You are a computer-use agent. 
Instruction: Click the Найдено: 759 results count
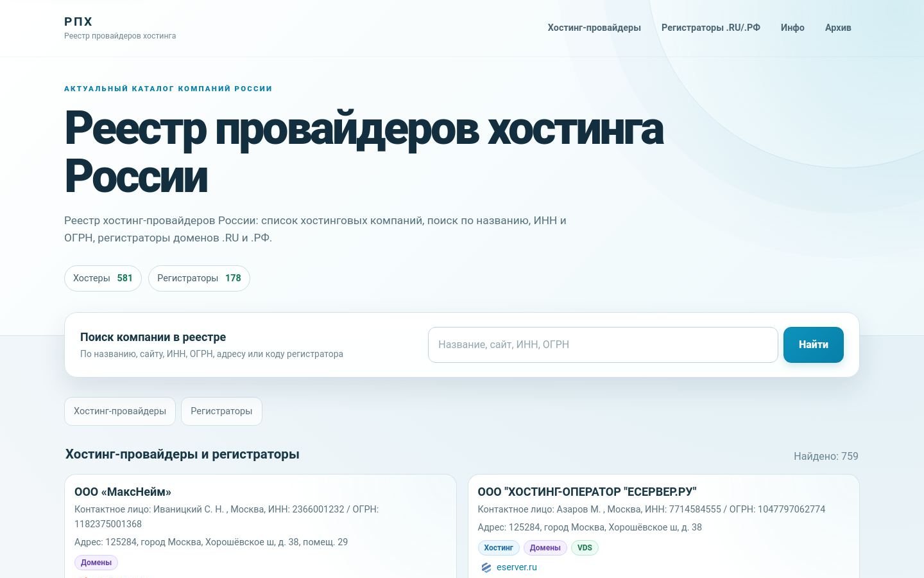826,456
